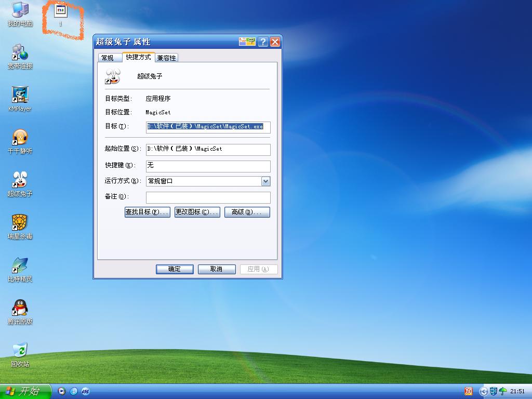Switch to the 兼容性 tab
This screenshot has height=399, width=532.
click(x=167, y=58)
